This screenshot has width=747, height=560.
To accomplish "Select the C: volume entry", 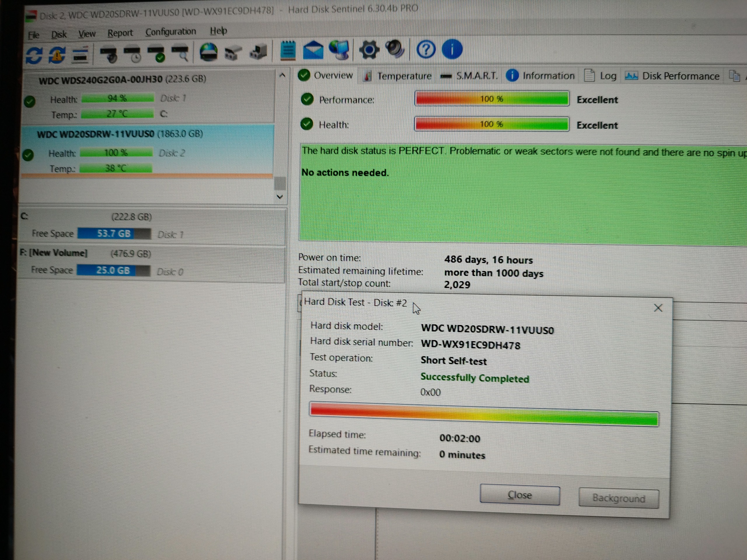I will point(152,227).
